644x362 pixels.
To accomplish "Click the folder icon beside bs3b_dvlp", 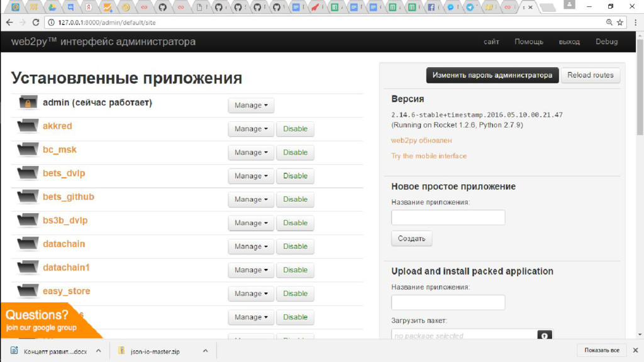I will (28, 220).
